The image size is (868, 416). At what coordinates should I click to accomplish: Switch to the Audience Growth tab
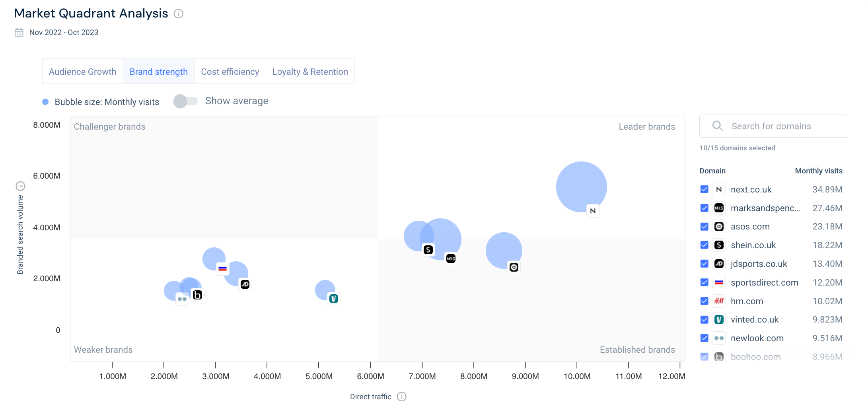82,72
